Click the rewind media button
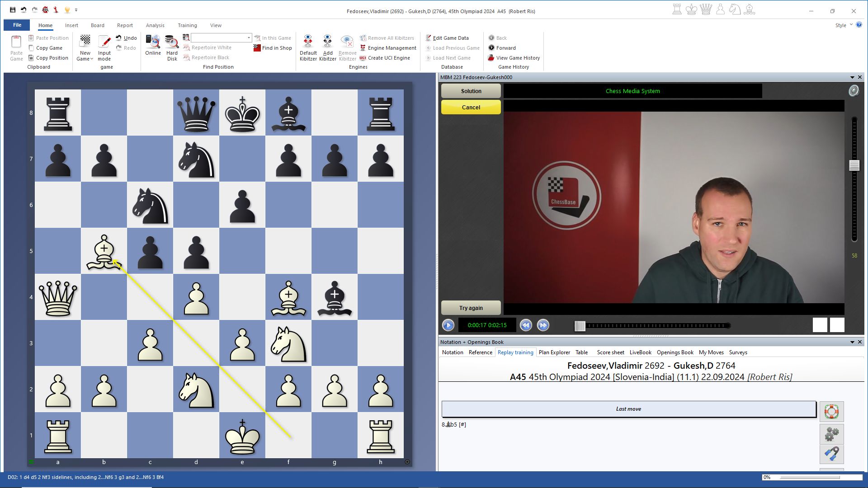 pos(526,325)
